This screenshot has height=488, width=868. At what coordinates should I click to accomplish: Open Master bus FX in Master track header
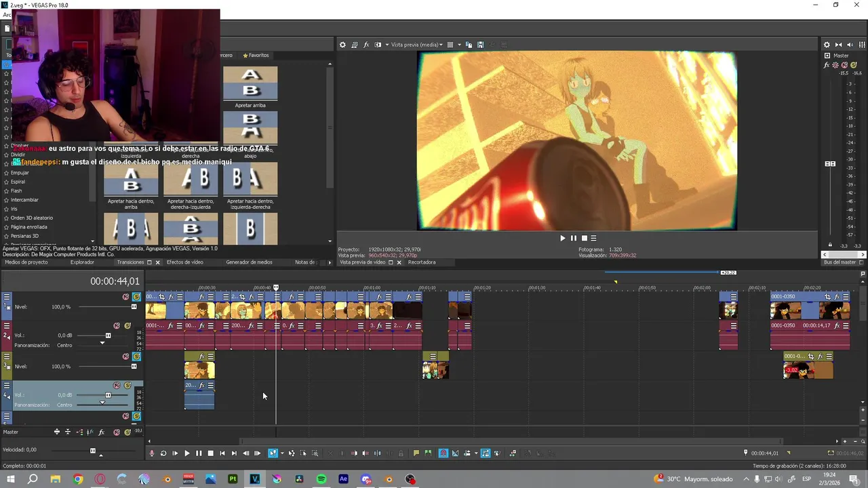point(101,432)
